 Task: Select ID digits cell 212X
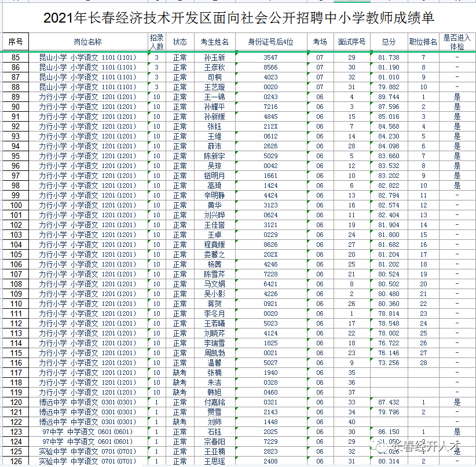[271, 126]
